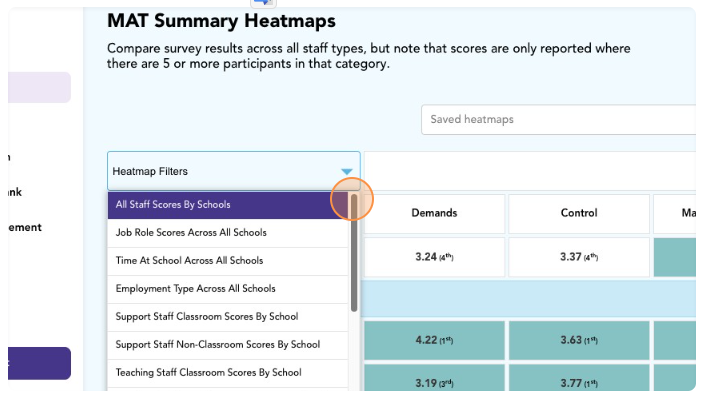Click the 3.77 ranked 1st heatmap cell
This screenshot has height=400, width=702.
(579, 382)
